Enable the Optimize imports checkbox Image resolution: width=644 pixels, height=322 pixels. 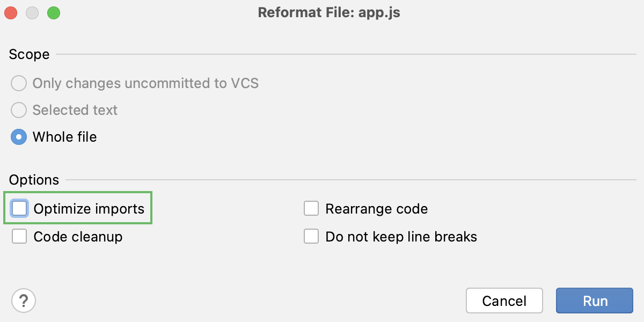click(x=19, y=208)
